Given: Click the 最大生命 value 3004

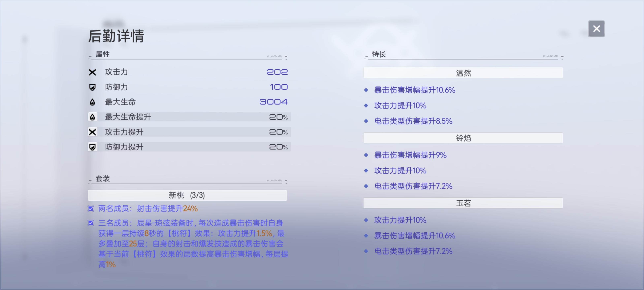Looking at the screenshot, I should [273, 102].
